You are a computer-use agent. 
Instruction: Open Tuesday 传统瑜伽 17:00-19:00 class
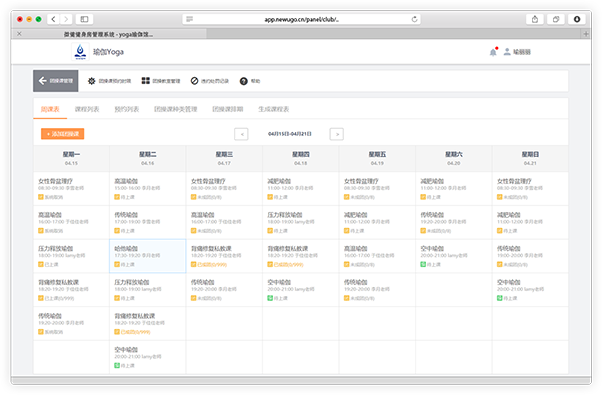[x=147, y=222]
